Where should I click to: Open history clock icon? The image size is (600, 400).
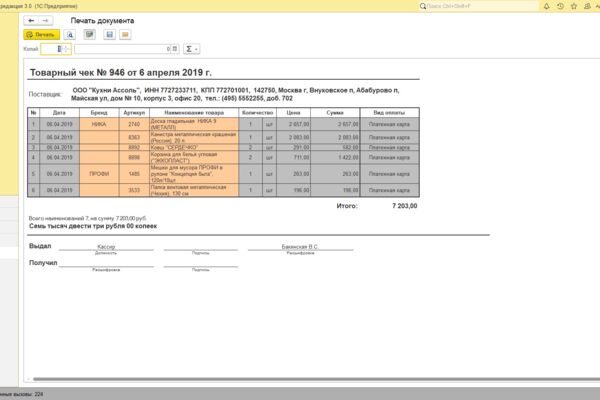point(560,6)
